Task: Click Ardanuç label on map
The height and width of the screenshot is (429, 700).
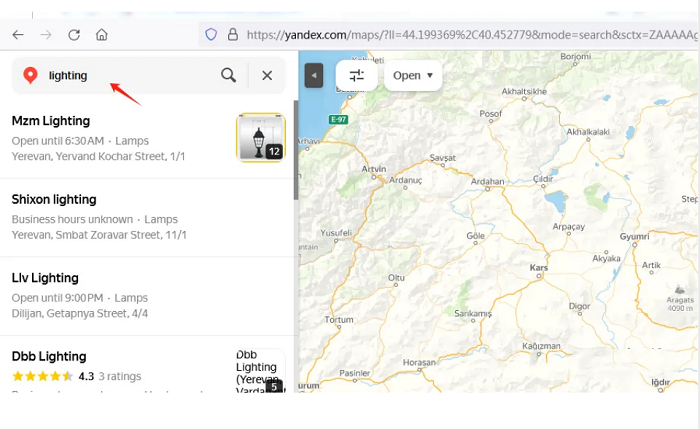Action: [x=405, y=180]
